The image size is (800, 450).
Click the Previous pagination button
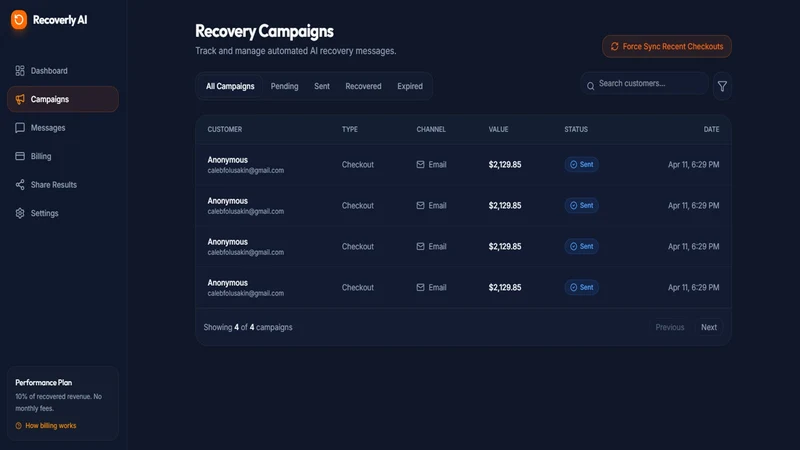(x=669, y=327)
